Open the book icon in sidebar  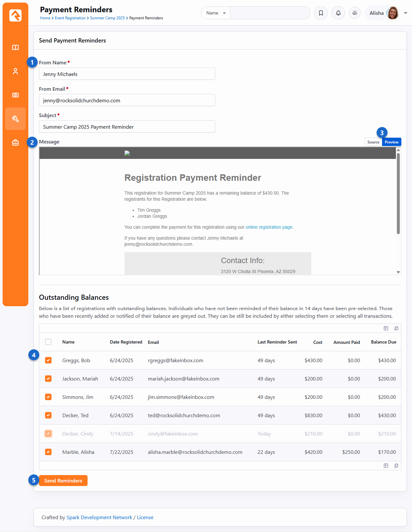pyautogui.click(x=15, y=48)
